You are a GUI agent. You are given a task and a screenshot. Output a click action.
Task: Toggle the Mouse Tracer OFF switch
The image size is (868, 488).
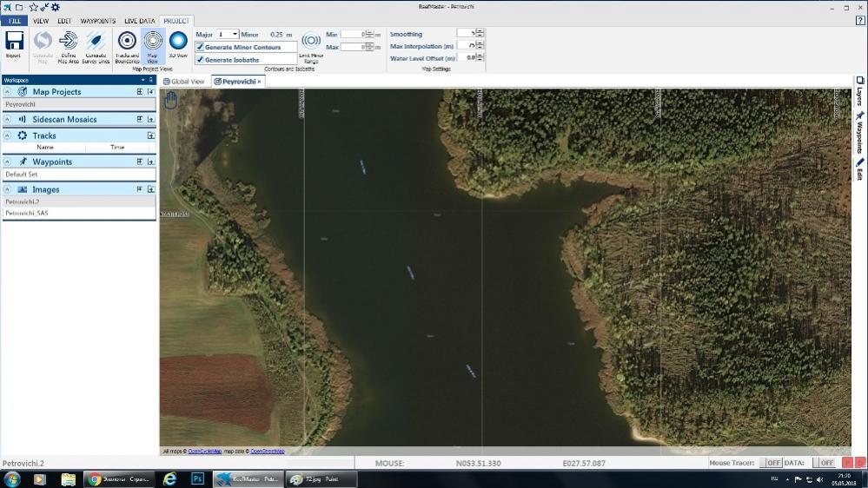point(770,464)
